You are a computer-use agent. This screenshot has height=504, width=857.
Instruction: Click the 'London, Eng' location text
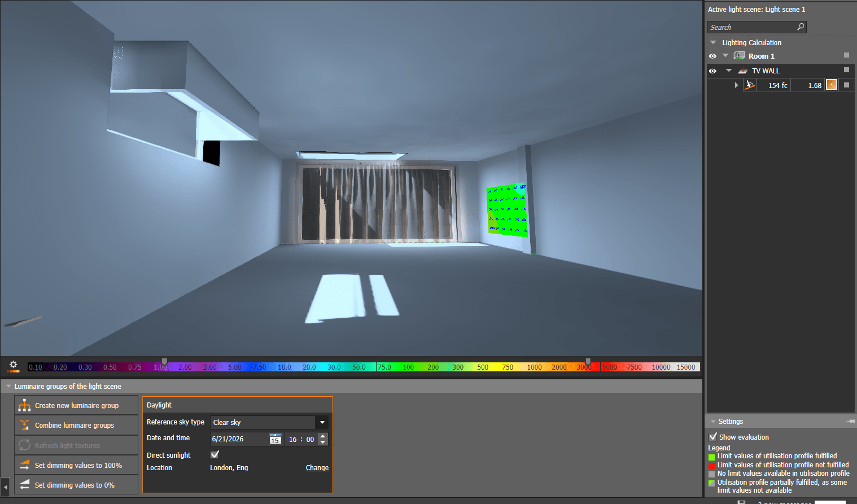pyautogui.click(x=229, y=468)
